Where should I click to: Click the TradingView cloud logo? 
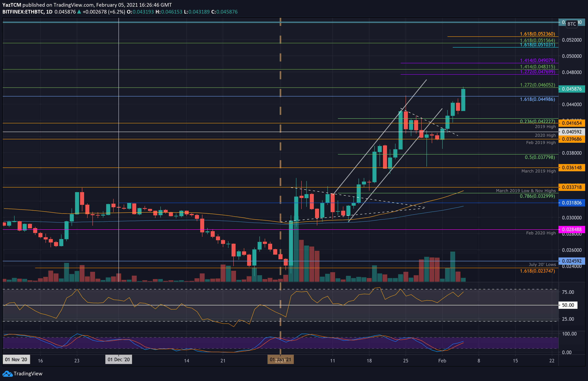tap(8, 374)
